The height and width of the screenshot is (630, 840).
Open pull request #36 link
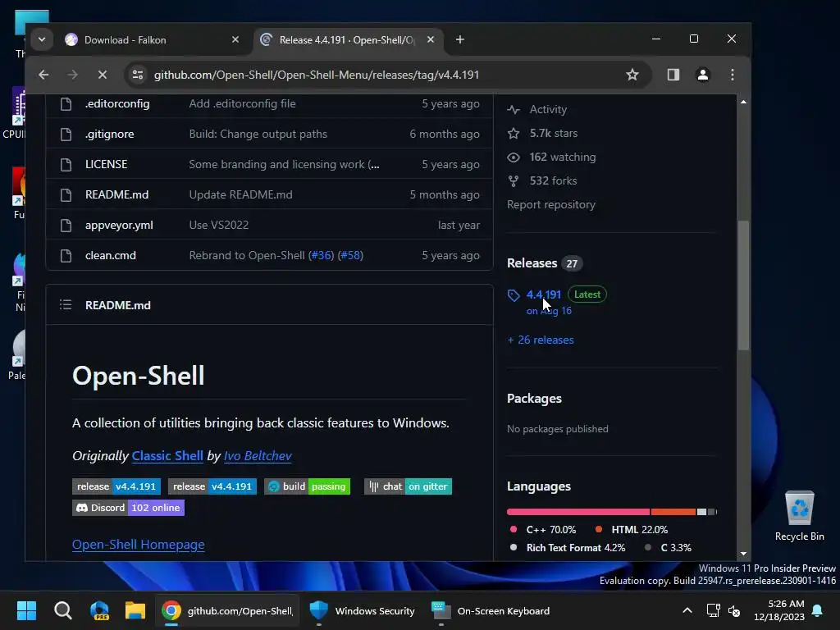[x=322, y=256]
